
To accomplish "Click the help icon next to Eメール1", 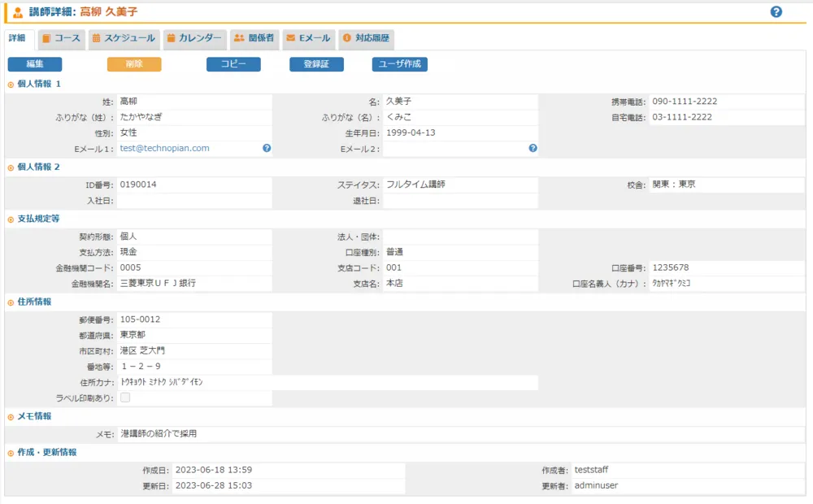I will point(267,148).
